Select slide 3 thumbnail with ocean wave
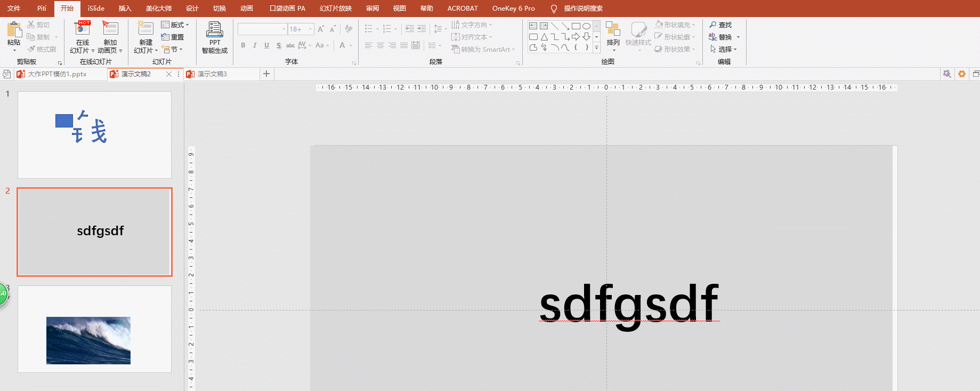 (94, 329)
